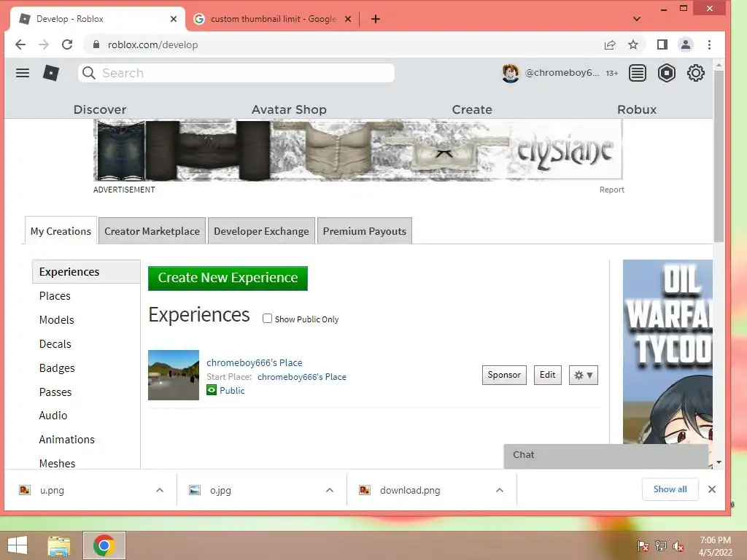Viewport: 747px width, 560px height.
Task: Select Audio in the sidebar
Action: pos(53,415)
